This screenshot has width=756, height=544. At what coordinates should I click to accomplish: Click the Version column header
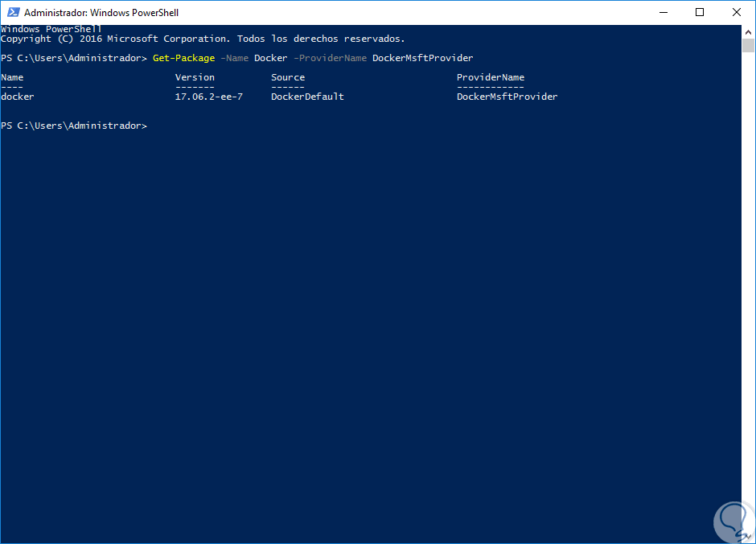pyautogui.click(x=195, y=77)
